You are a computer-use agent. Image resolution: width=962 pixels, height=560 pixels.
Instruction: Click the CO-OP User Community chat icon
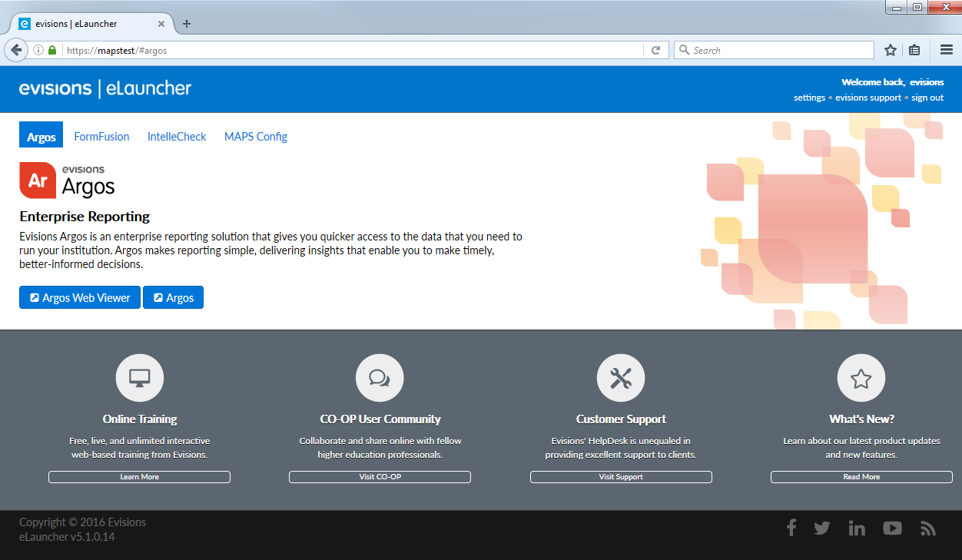[x=380, y=378]
